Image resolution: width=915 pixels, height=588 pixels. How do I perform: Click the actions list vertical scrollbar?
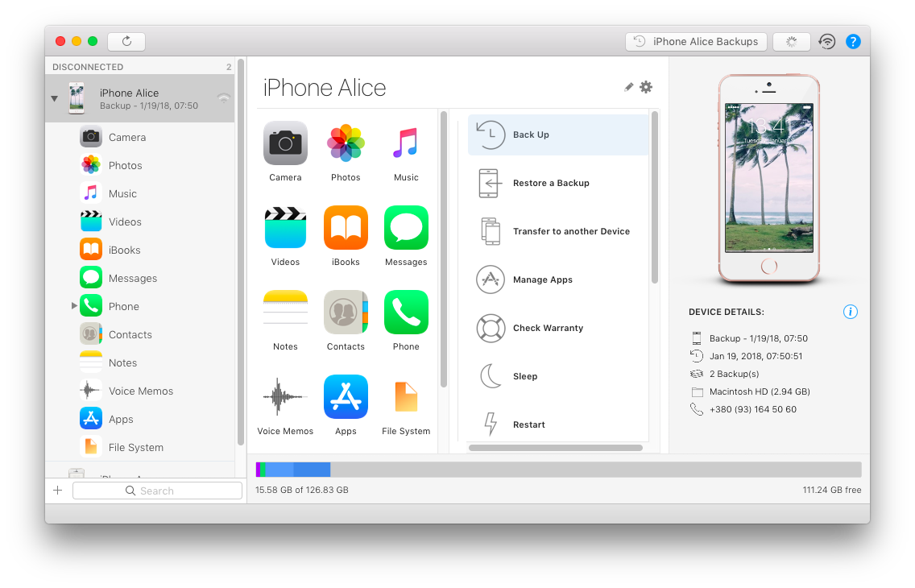[x=655, y=198]
